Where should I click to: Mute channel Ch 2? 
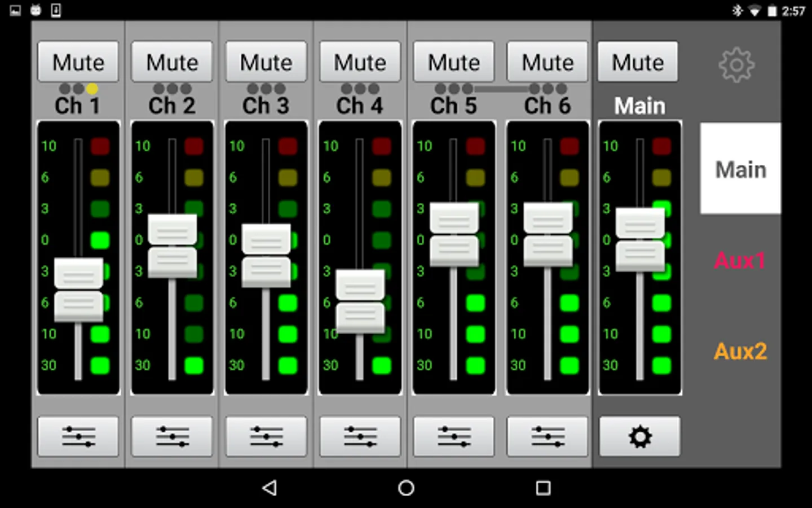pos(172,62)
